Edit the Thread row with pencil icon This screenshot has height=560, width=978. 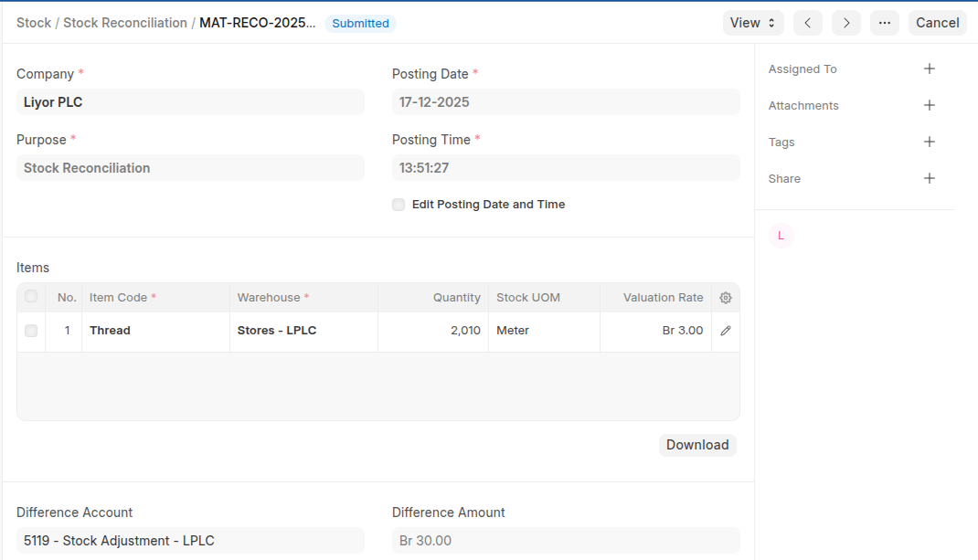726,331
